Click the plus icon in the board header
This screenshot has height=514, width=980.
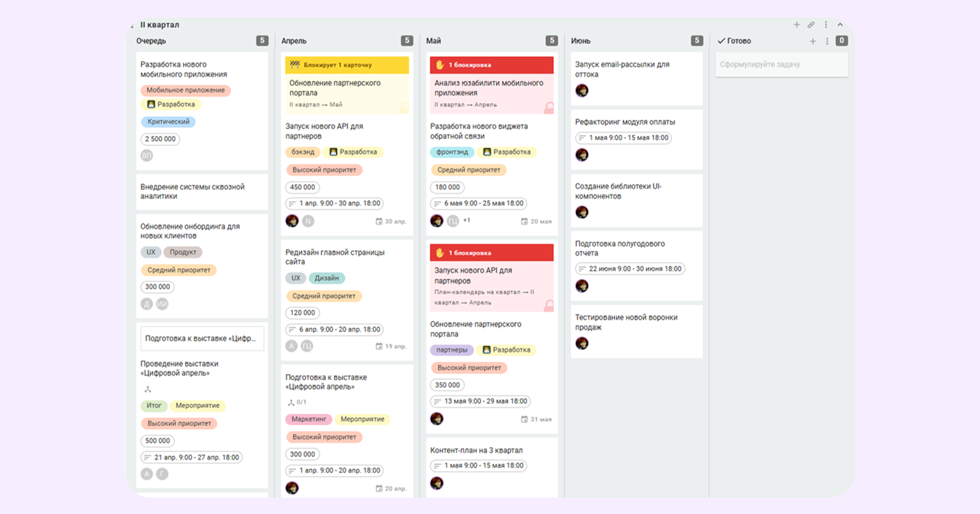pyautogui.click(x=796, y=25)
